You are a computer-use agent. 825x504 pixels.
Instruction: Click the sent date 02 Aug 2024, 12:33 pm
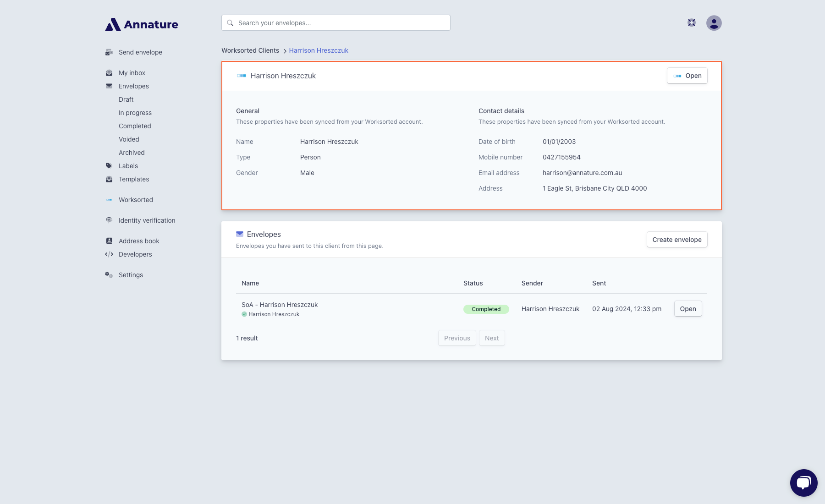point(627,309)
